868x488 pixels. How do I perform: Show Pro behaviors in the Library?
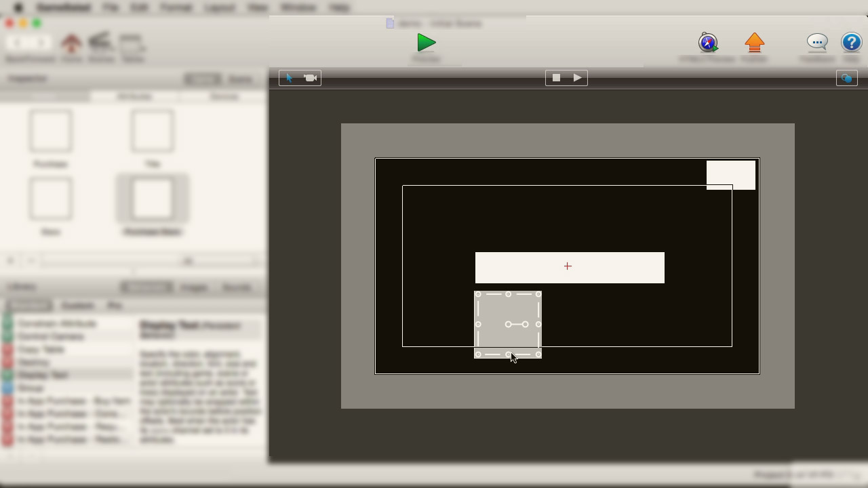[115, 306]
